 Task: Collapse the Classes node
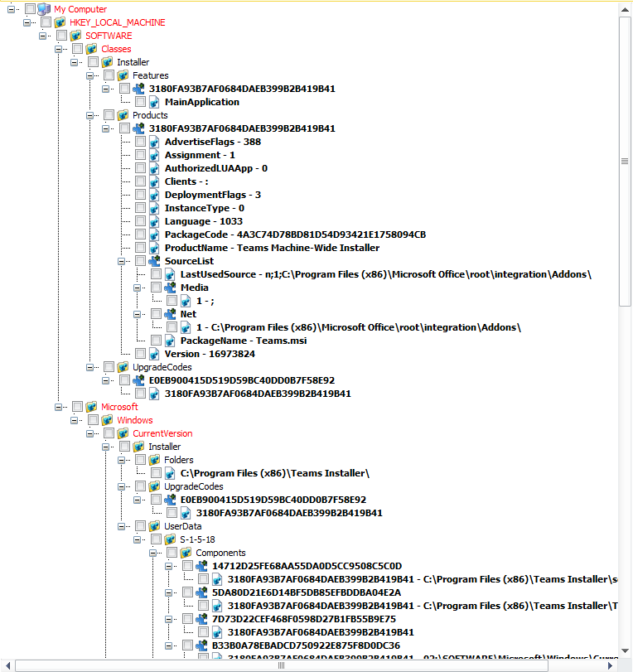click(58, 49)
